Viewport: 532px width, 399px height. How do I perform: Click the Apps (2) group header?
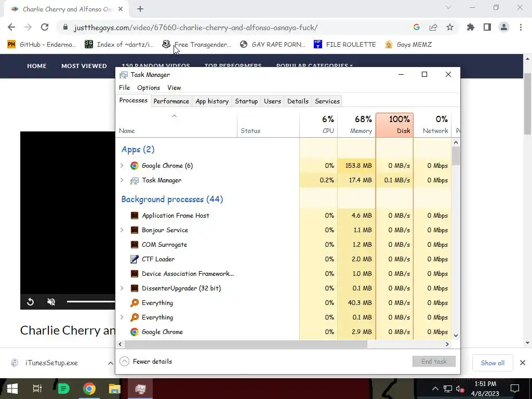click(138, 150)
